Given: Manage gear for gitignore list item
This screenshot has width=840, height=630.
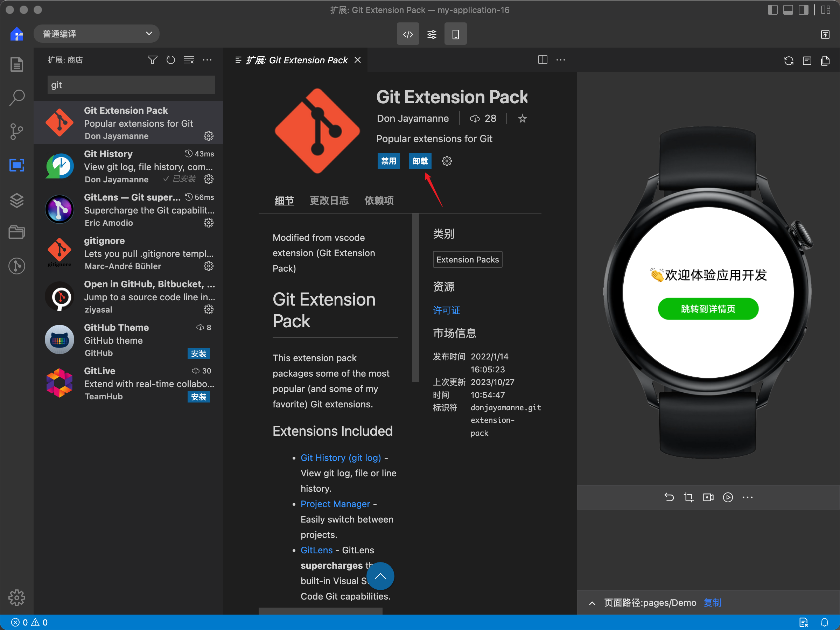Looking at the screenshot, I should click(x=209, y=266).
